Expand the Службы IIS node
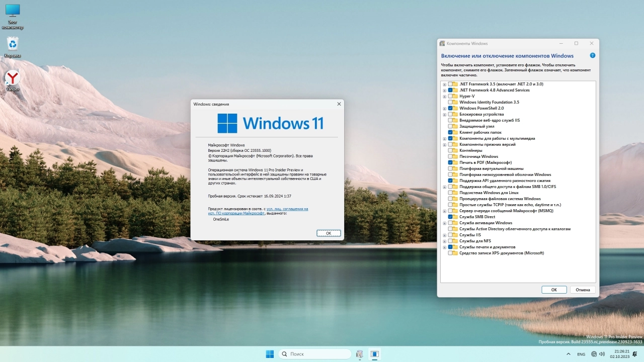The height and width of the screenshot is (362, 644). (x=444, y=235)
